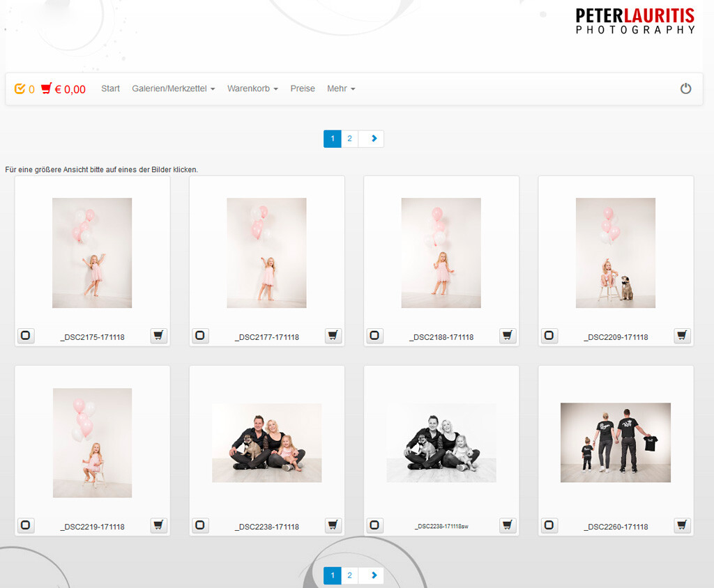Add _DSC2238-171118 color photo to cart
714x588 pixels.
tap(333, 526)
